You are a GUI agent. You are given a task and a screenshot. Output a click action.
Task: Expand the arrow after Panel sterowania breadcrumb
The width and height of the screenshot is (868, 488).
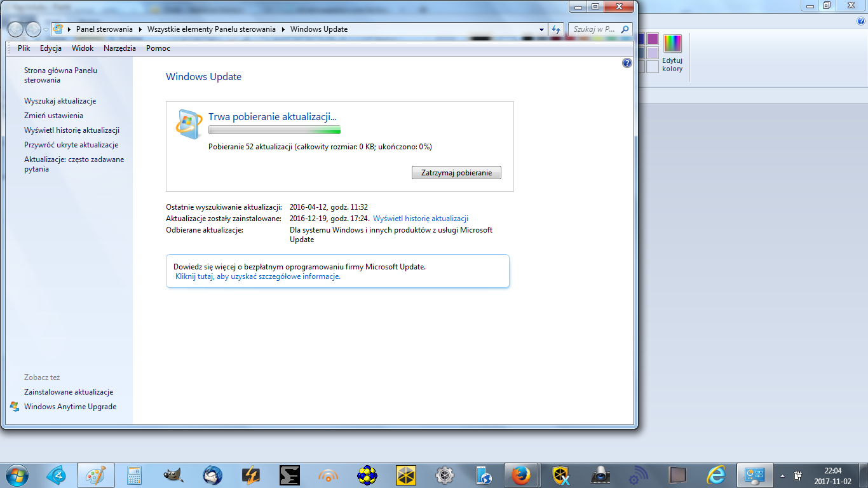(x=140, y=29)
